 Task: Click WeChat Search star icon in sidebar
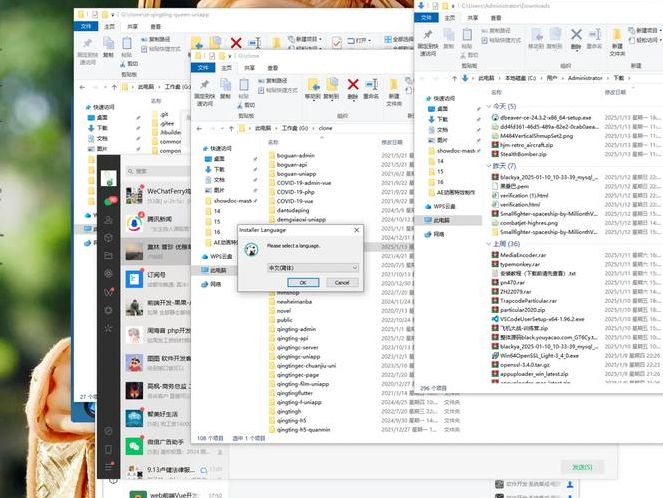(x=108, y=328)
